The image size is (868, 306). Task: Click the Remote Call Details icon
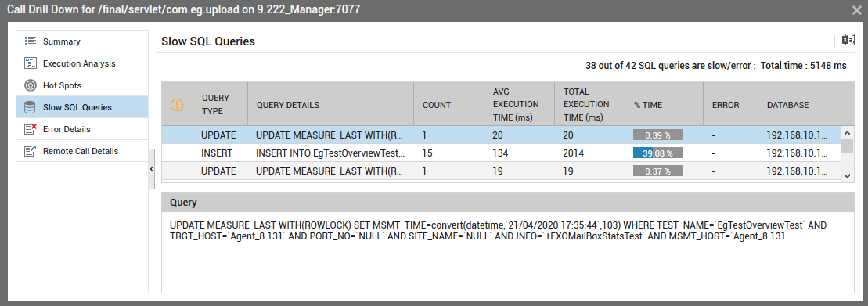tap(31, 151)
